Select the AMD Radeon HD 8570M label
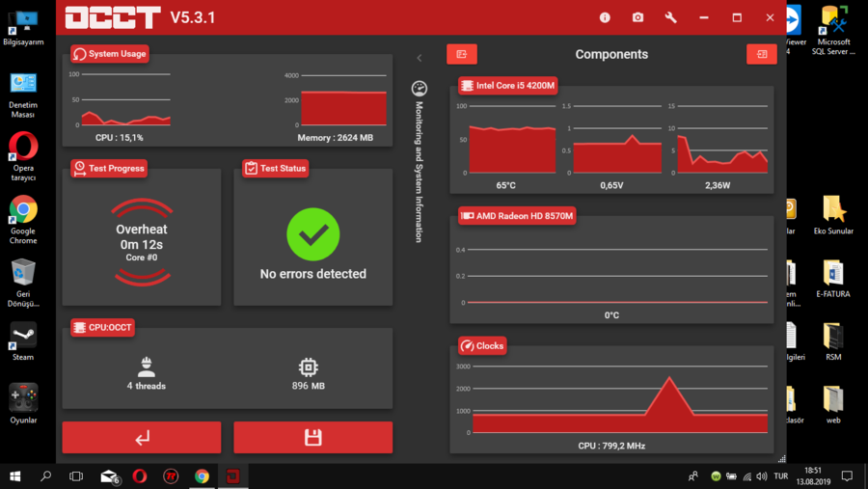The image size is (868, 489). 517,216
